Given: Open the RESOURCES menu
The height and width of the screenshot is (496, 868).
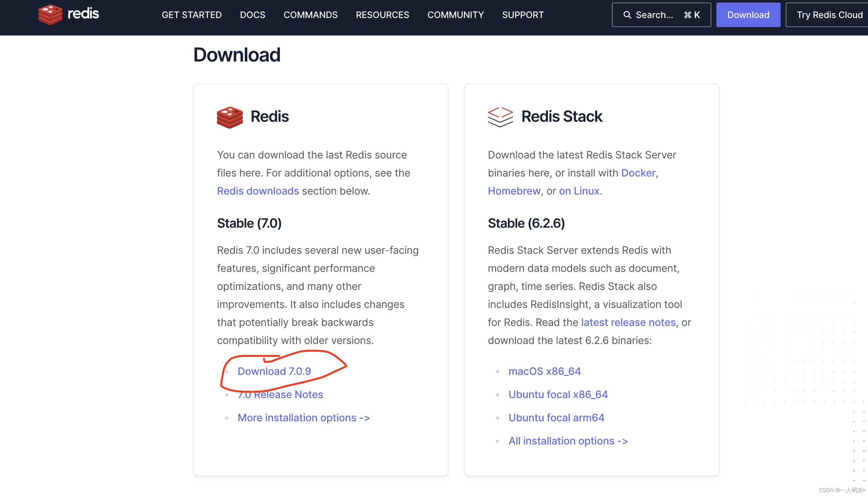Looking at the screenshot, I should tap(382, 14).
